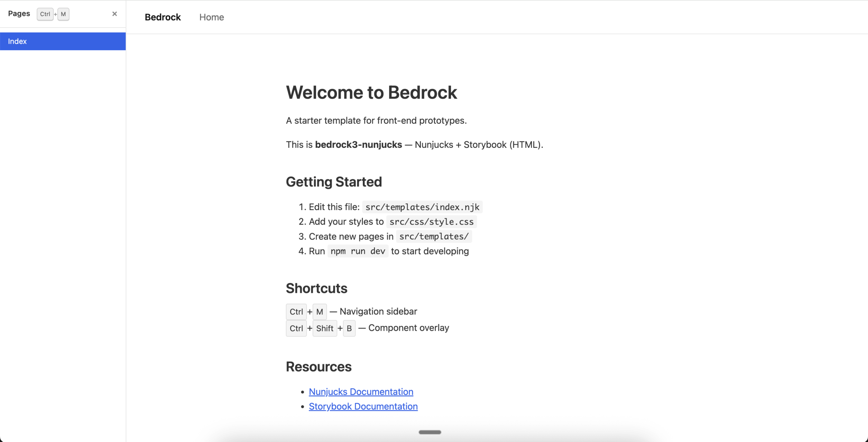The height and width of the screenshot is (442, 868).
Task: Click the src/templates/index.njk code snippet
Action: coord(422,207)
